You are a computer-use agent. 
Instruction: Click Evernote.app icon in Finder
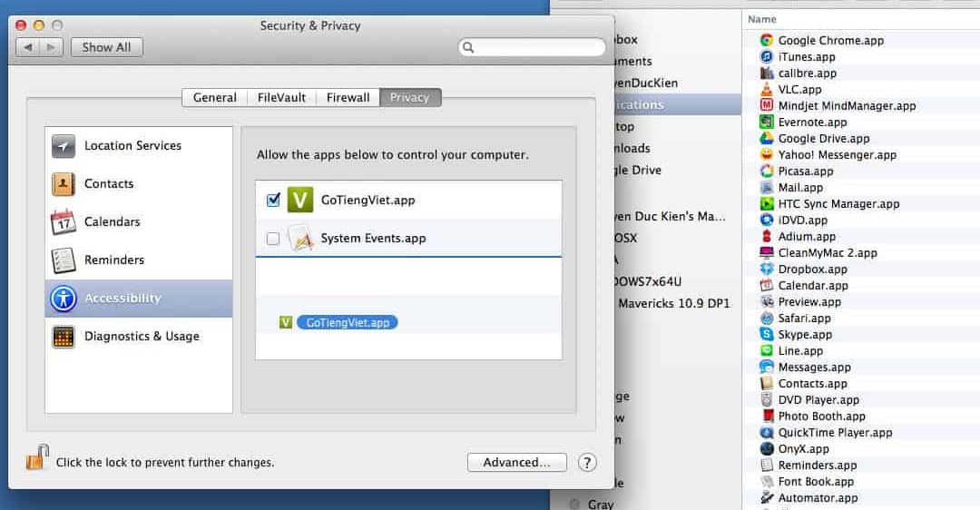[x=766, y=122]
